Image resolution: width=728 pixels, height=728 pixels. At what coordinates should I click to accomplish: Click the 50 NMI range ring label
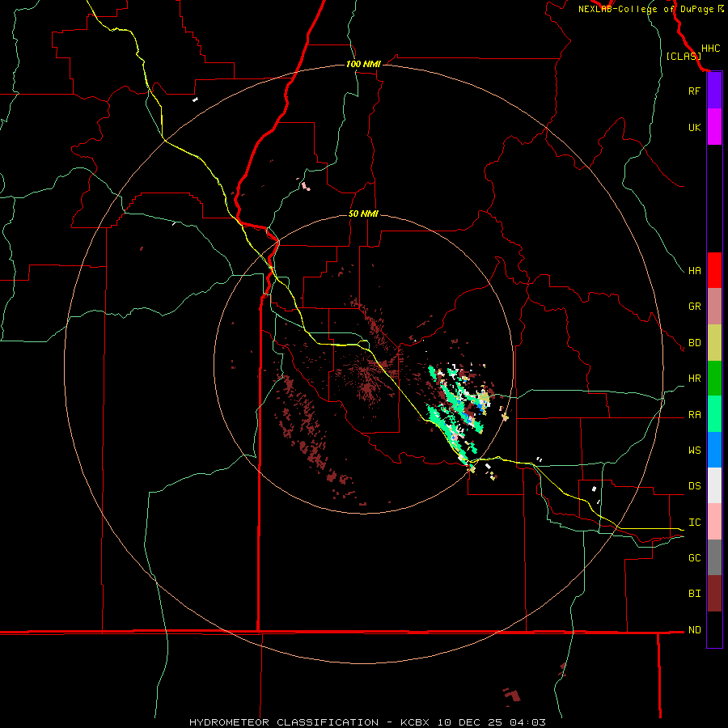363,214
